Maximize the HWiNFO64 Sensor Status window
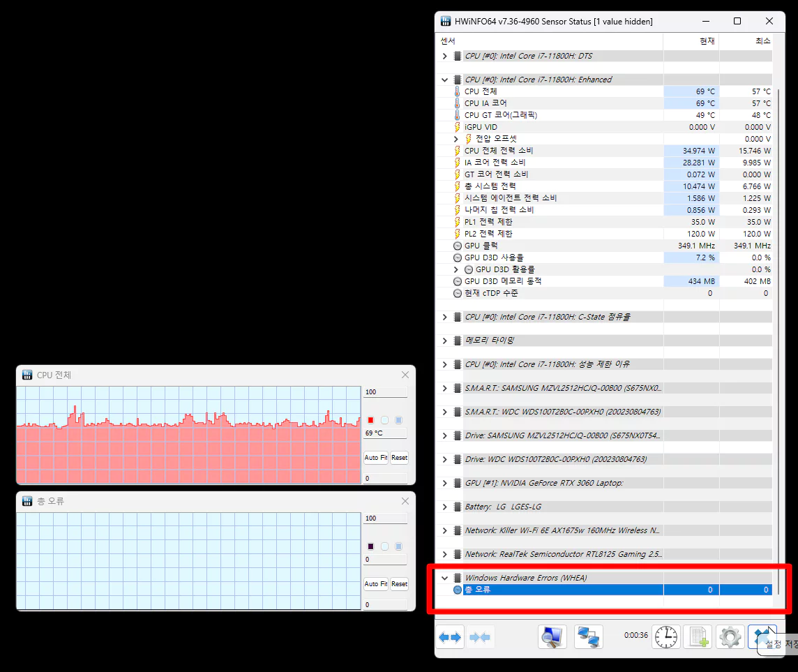The image size is (798, 672). [737, 21]
